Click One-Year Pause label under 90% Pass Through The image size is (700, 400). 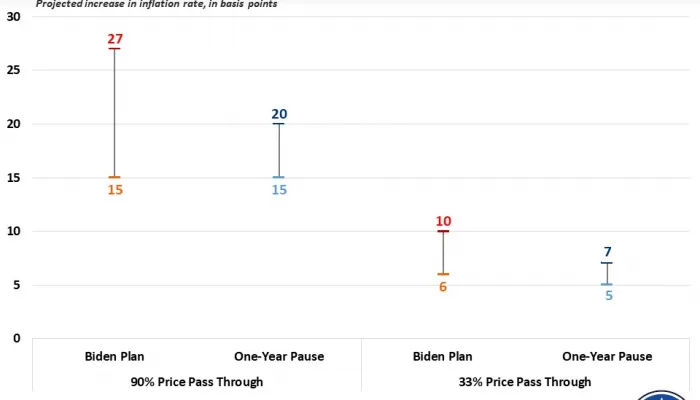pos(279,356)
